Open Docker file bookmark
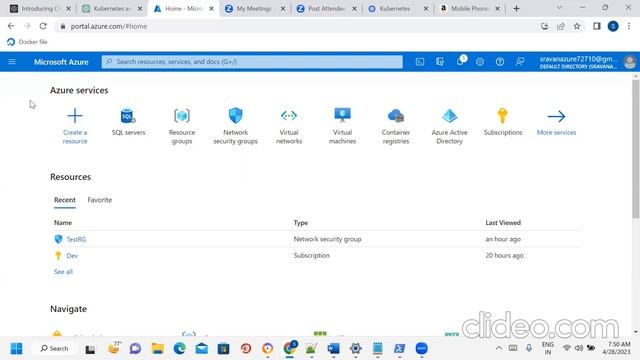 [x=27, y=42]
